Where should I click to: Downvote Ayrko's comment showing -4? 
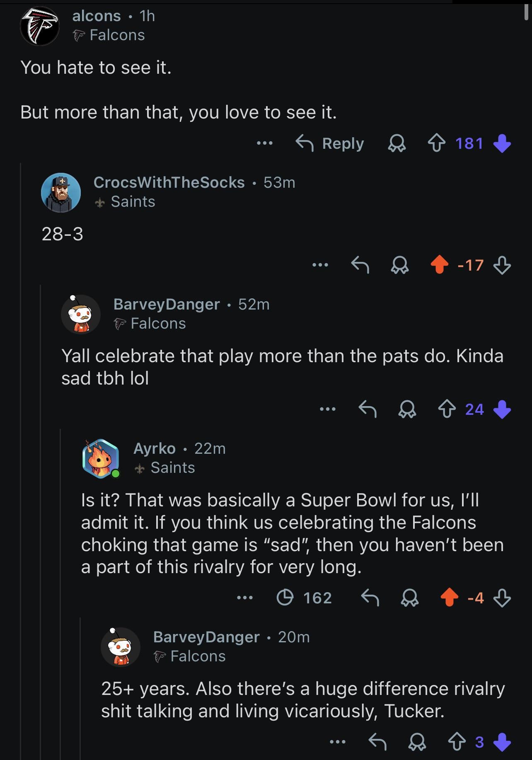(502, 598)
